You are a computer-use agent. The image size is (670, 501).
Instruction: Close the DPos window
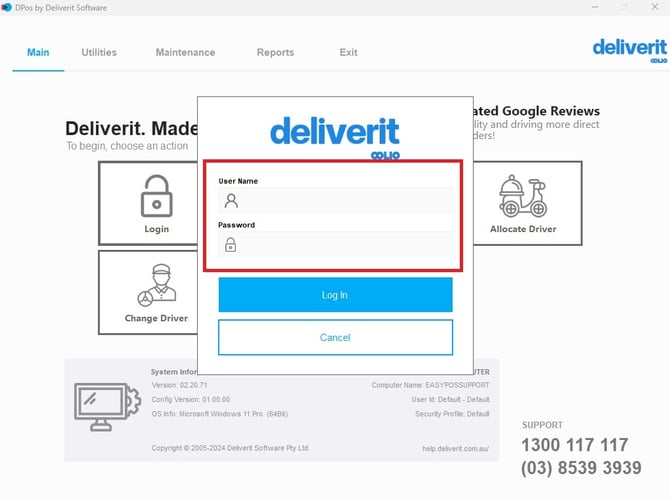coord(655,7)
